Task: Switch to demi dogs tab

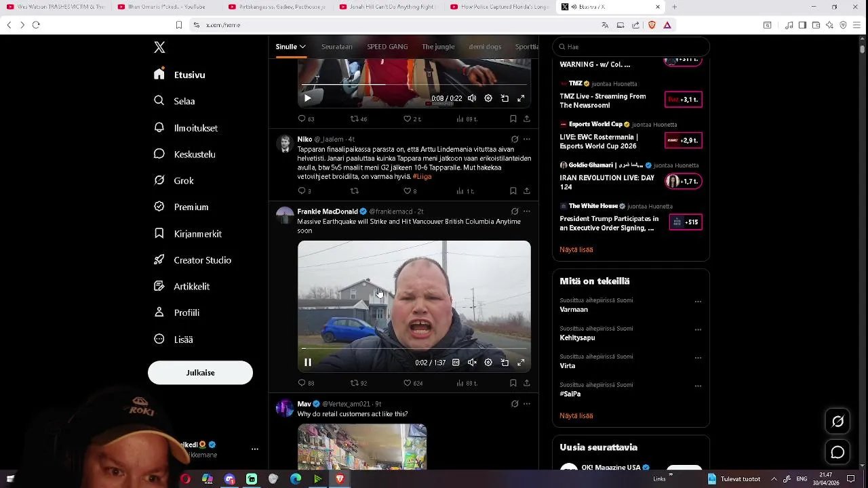Action: [x=485, y=47]
